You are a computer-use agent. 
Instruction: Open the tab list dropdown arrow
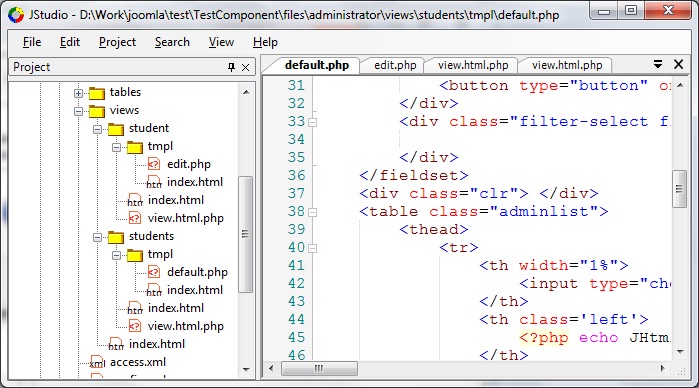pyautogui.click(x=658, y=64)
